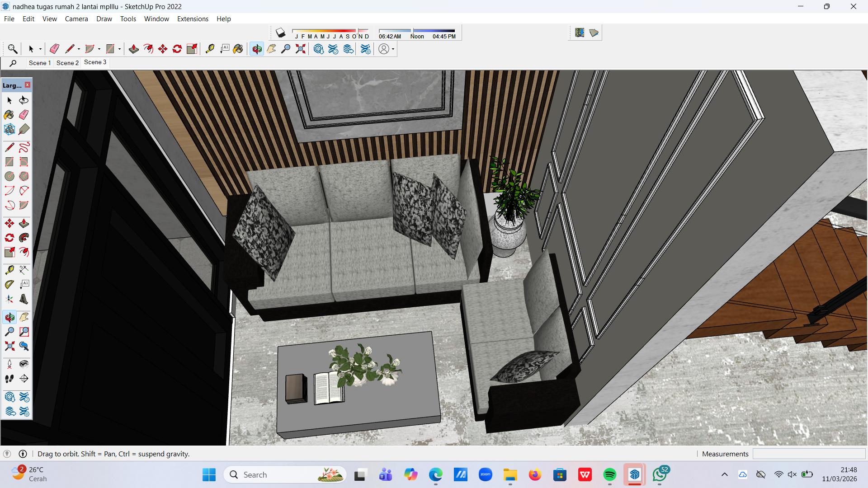Expand the Select tool dropdown arrow
Viewport: 868px width, 488px height.
40,49
